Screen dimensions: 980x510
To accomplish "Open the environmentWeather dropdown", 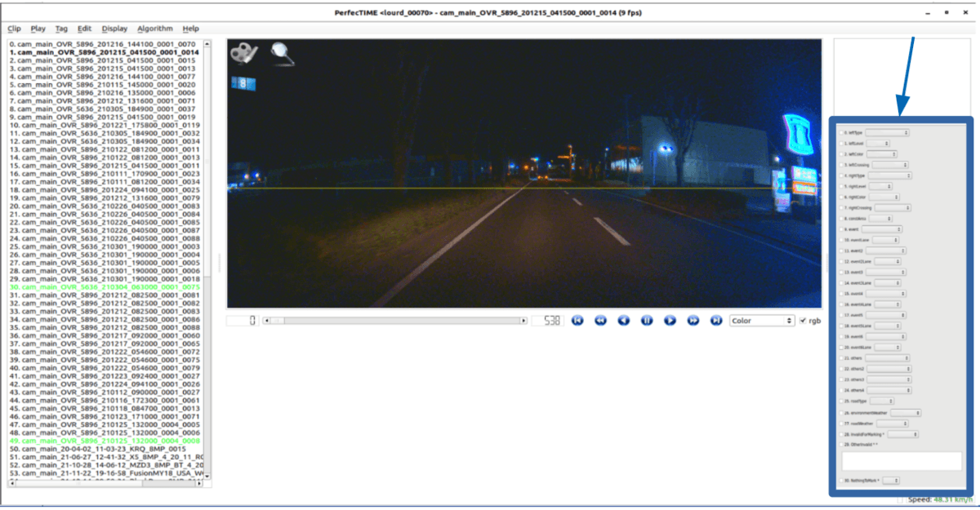I will pos(906,413).
